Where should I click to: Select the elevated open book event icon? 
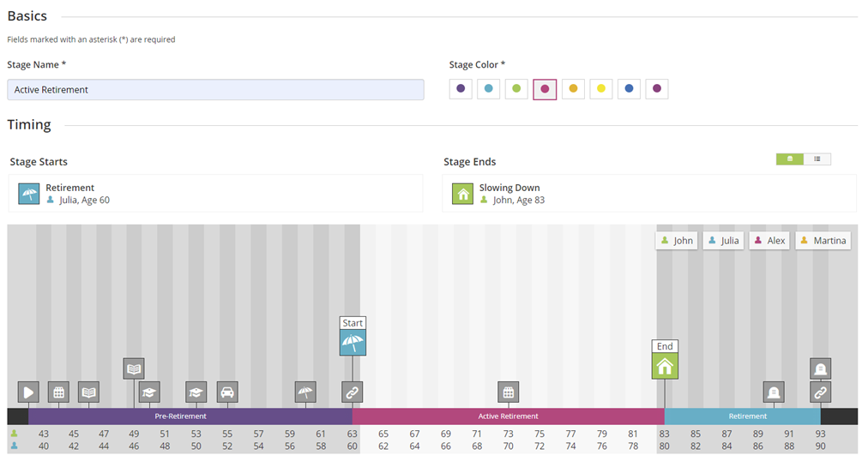[134, 368]
